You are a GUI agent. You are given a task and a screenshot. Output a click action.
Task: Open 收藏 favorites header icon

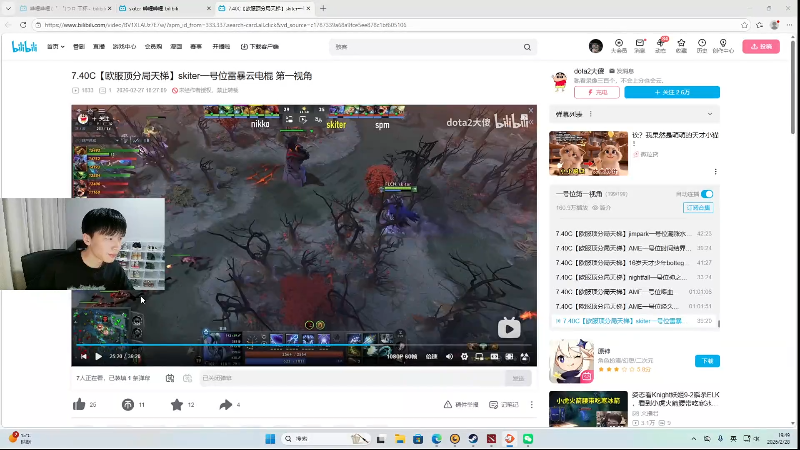click(x=681, y=46)
